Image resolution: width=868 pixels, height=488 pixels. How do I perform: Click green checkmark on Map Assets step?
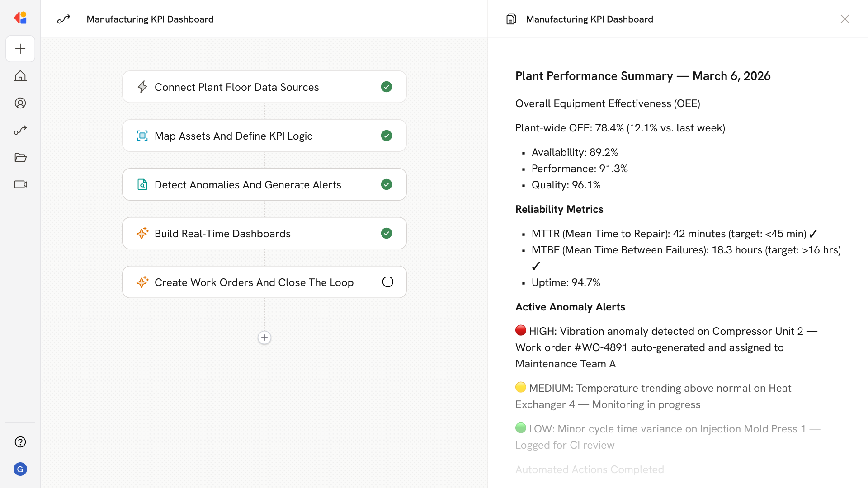(387, 136)
